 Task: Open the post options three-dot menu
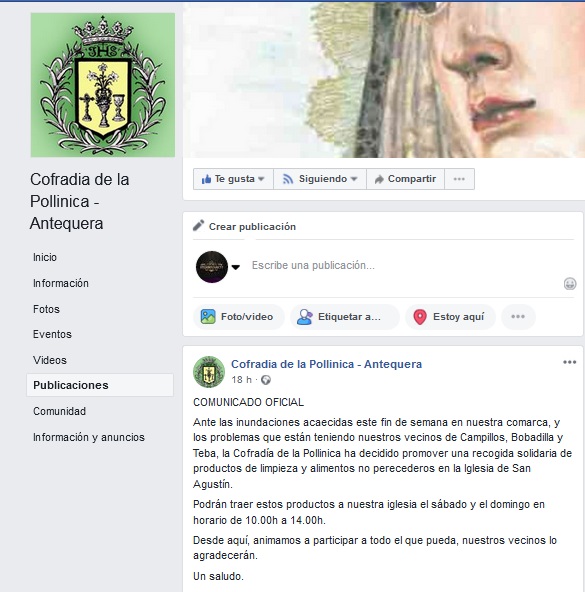click(570, 362)
